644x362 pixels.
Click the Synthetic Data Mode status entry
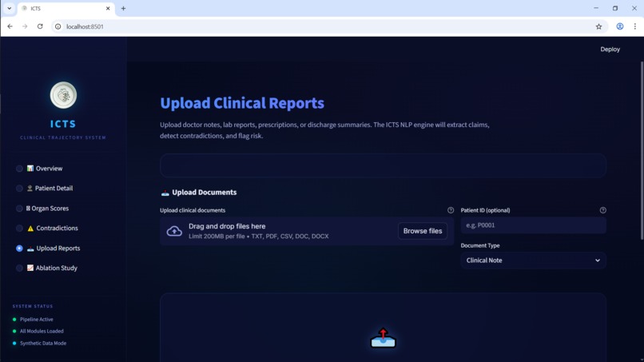pyautogui.click(x=39, y=343)
